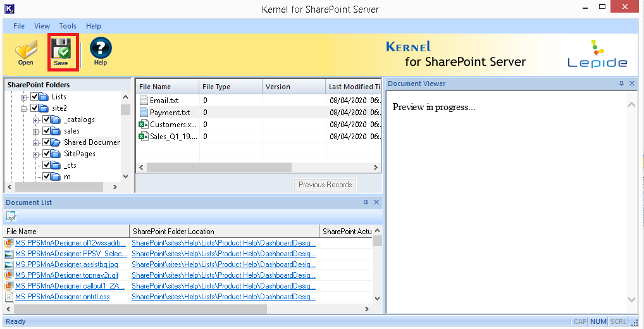
Task: Expand the SitePages tree node
Action: 35,154
